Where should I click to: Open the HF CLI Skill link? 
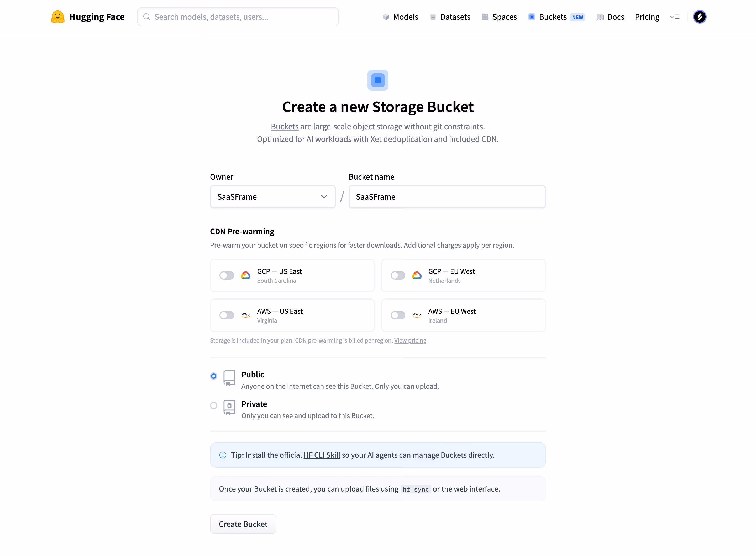tap(322, 455)
